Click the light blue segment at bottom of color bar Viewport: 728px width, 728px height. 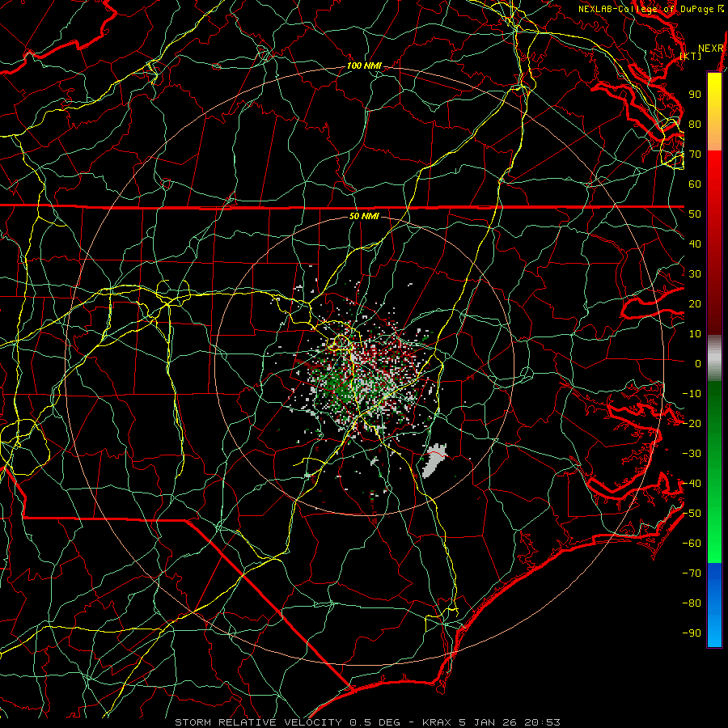714,632
